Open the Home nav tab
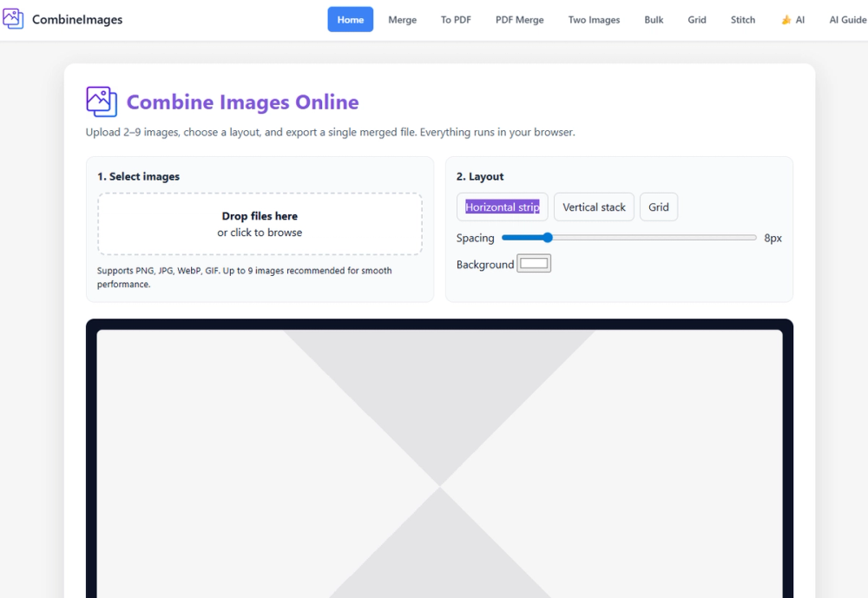The width and height of the screenshot is (868, 598). (x=351, y=19)
